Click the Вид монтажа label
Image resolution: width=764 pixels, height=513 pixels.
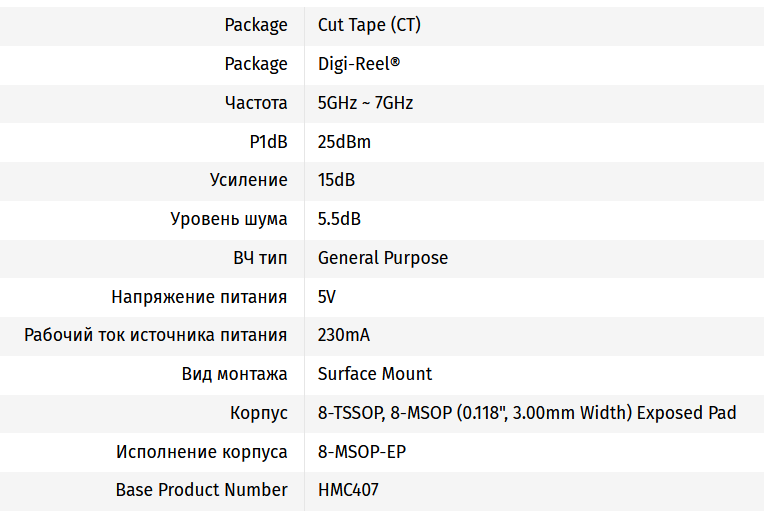pyautogui.click(x=235, y=374)
